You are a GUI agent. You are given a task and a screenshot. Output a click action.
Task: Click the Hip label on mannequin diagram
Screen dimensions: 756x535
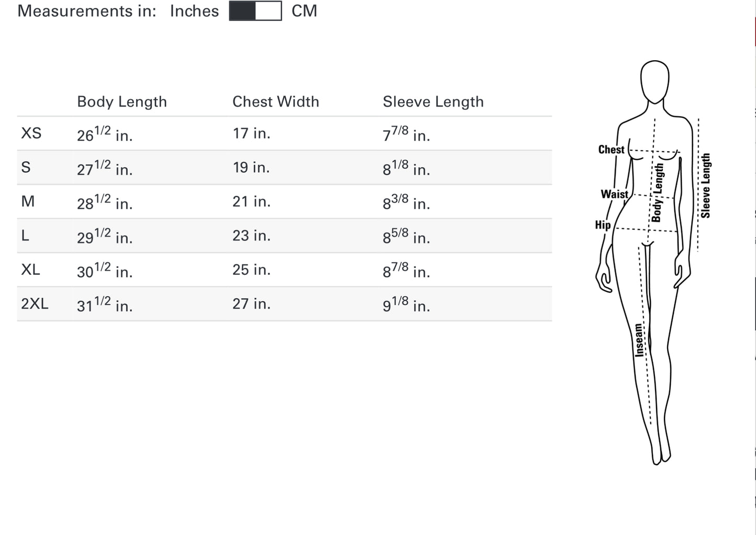[603, 225]
